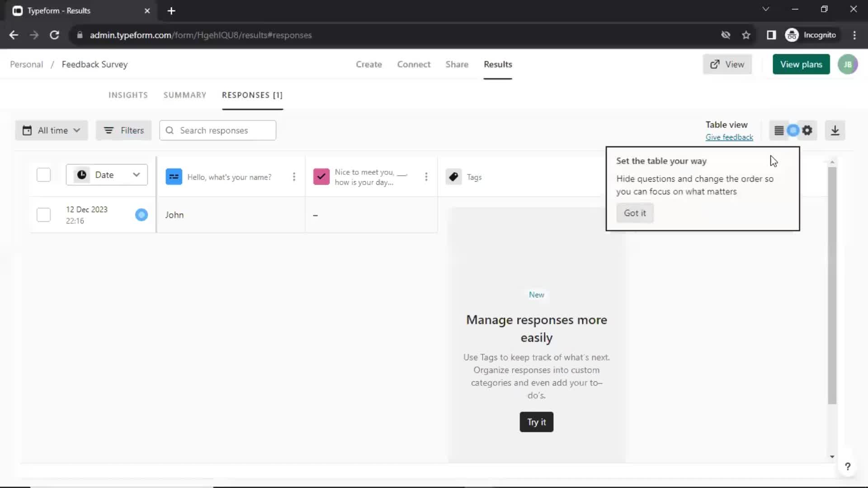This screenshot has width=868, height=488.
Task: Tick the select-all responses checkbox
Action: pyautogui.click(x=43, y=175)
